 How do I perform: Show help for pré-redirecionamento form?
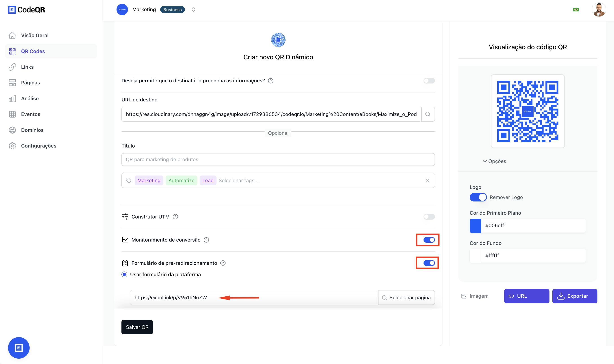pyautogui.click(x=223, y=263)
